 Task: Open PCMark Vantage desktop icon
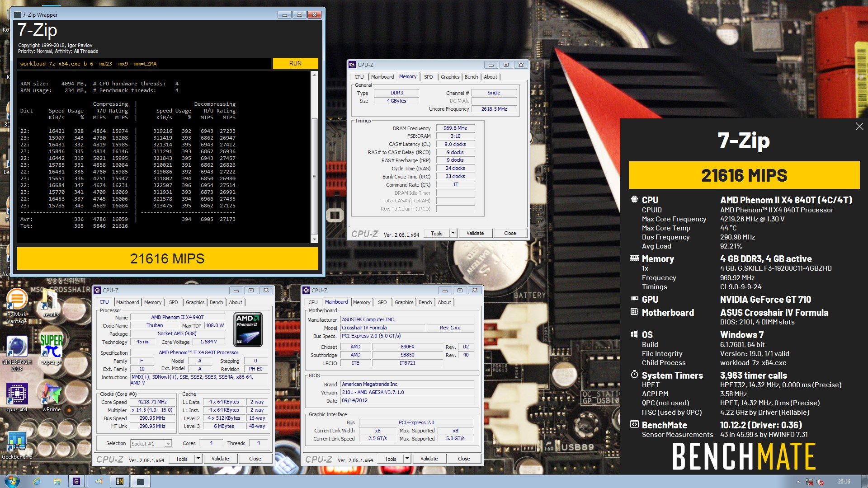[x=17, y=306]
